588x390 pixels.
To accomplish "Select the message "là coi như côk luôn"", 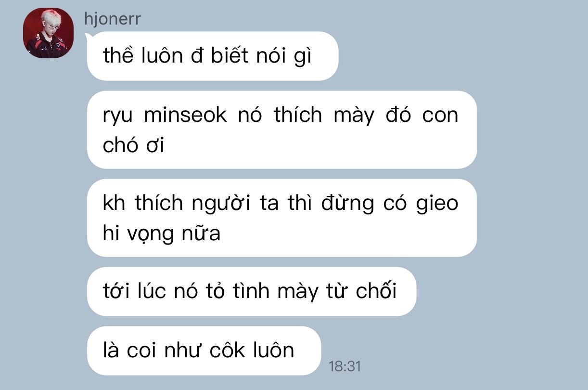I will coord(204,351).
